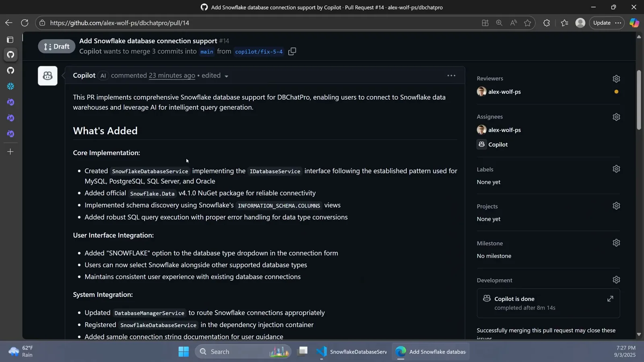Reload the pull request page
Viewport: 644px width, 362px height.
(25, 23)
